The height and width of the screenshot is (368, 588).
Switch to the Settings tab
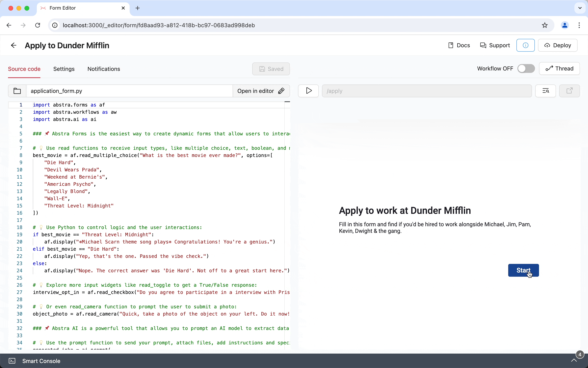click(x=64, y=69)
